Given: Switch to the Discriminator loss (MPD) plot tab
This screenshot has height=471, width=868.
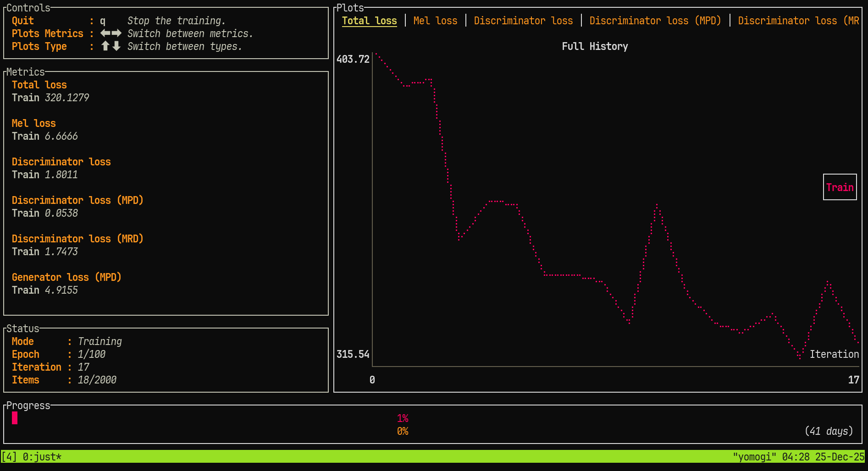Looking at the screenshot, I should coord(655,21).
